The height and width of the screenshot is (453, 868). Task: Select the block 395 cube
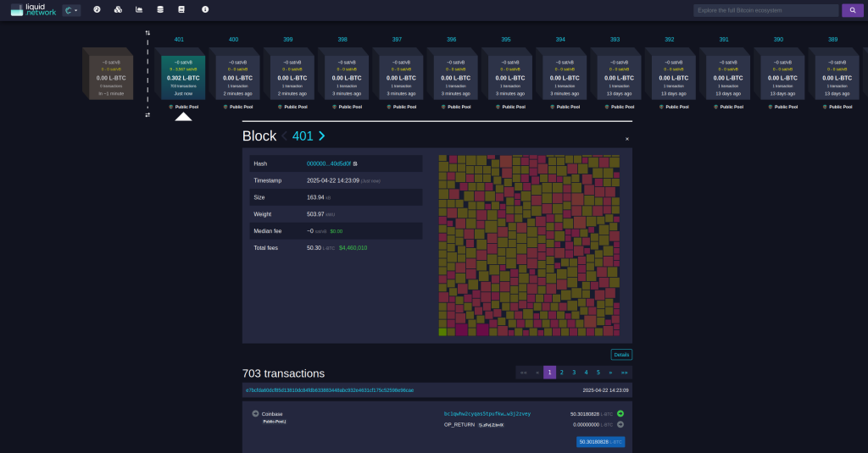508,74
